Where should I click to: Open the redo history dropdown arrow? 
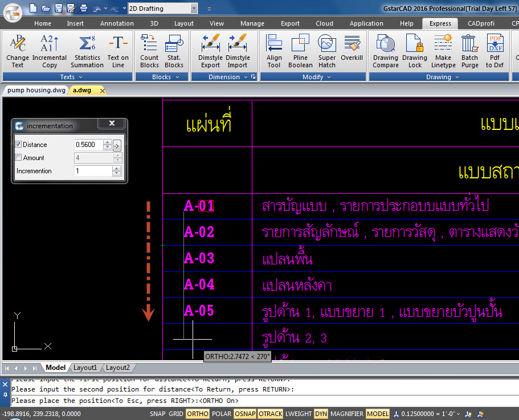[x=124, y=9]
